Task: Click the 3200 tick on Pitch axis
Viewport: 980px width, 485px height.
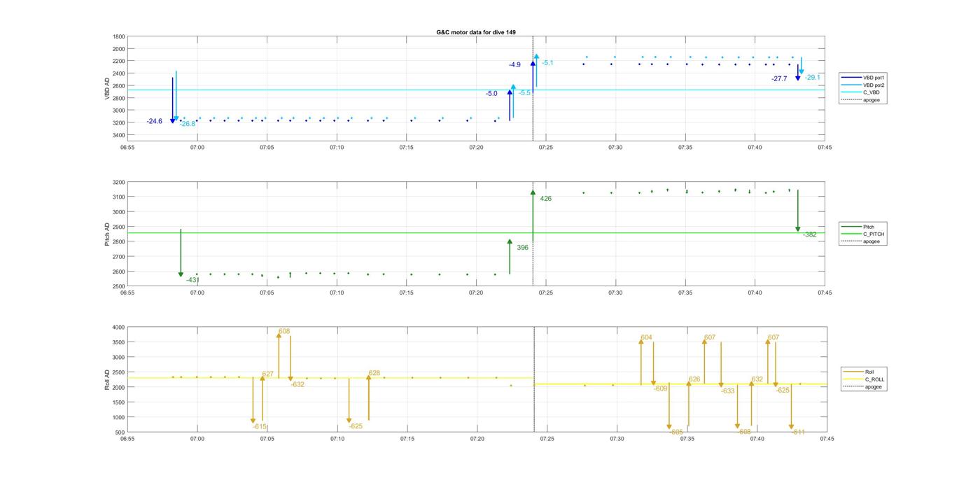Action: (120, 182)
